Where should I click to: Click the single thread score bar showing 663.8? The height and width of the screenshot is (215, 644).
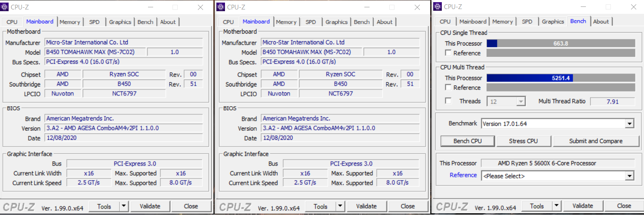[x=561, y=43]
